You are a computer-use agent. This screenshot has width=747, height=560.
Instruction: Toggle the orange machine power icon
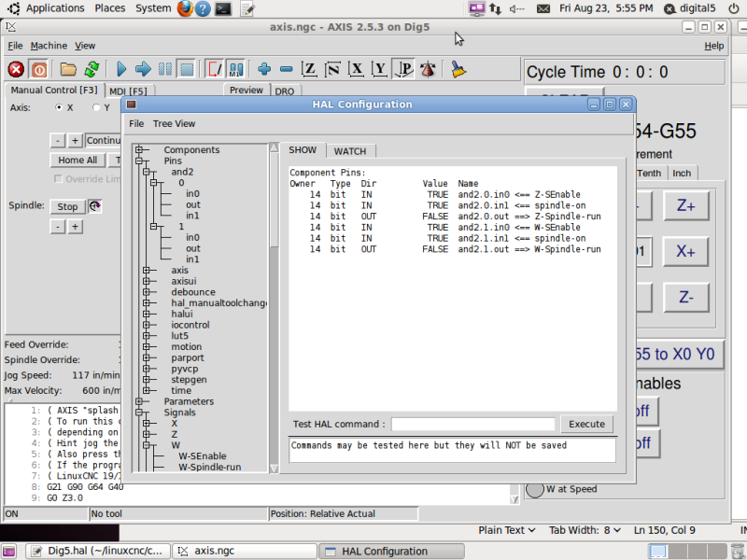(38, 69)
